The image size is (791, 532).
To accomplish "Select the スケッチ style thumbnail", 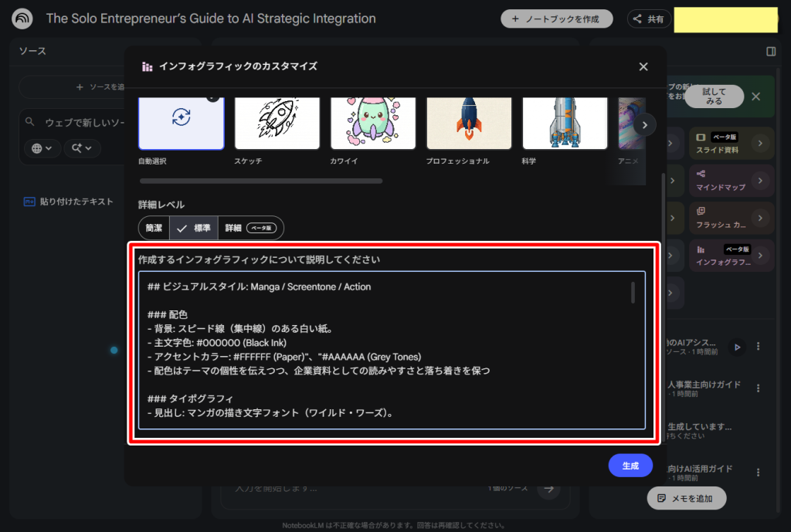I will click(277, 124).
